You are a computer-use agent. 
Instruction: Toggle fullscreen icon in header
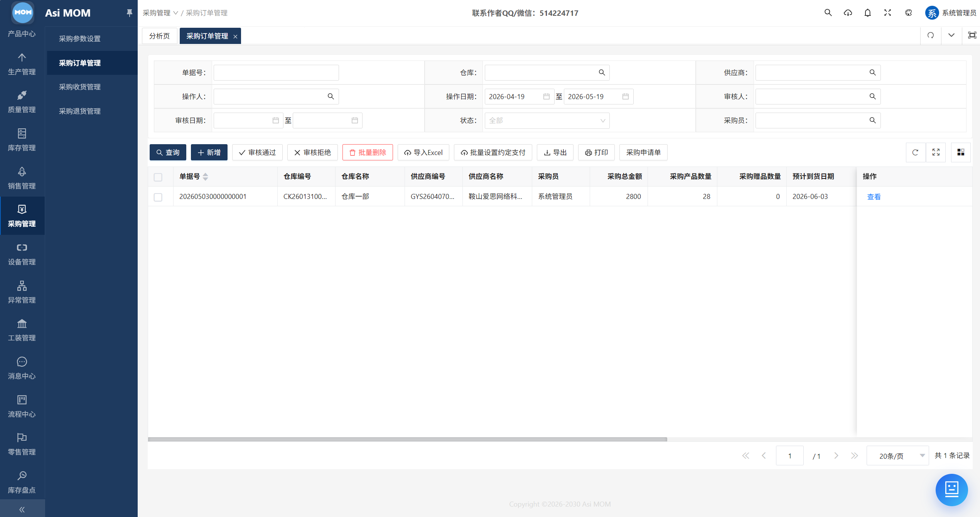tap(888, 13)
